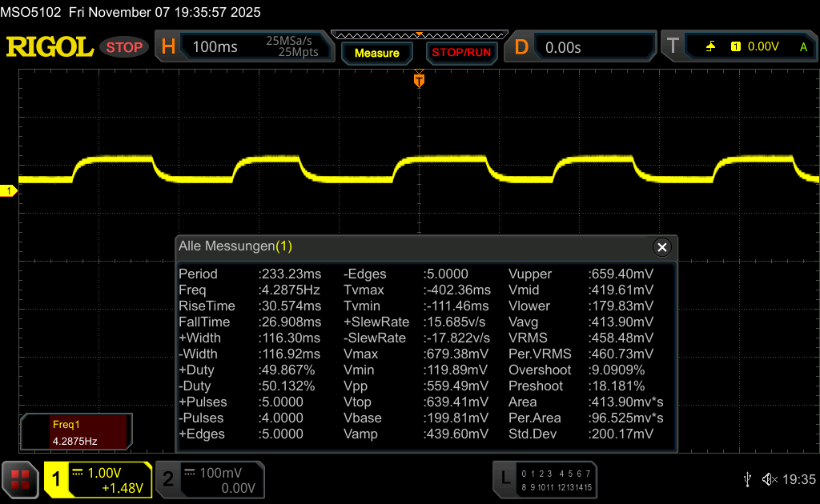Screen dimensions: 820x504
Task: Select the orange trigger position marker
Action: [418, 79]
